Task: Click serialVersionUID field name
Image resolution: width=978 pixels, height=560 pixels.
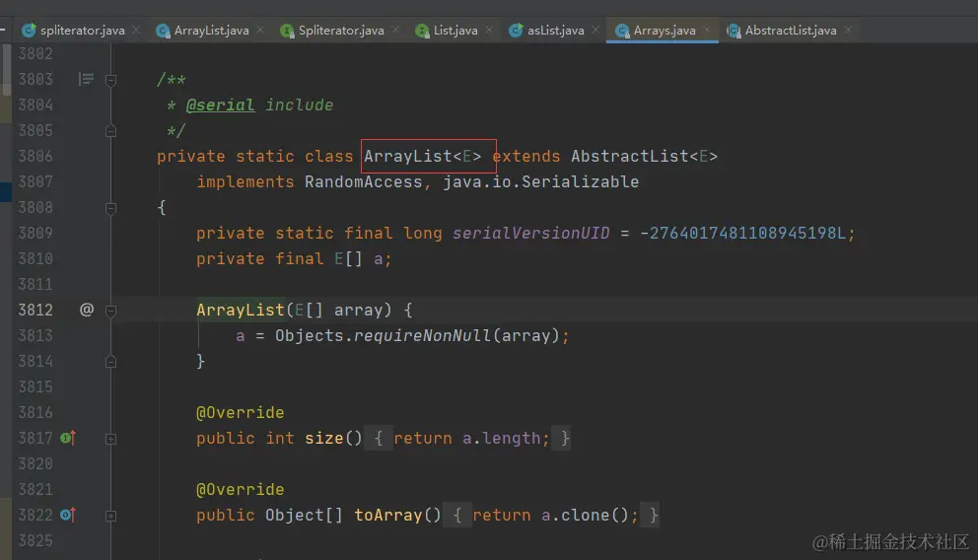Action: [x=530, y=233]
